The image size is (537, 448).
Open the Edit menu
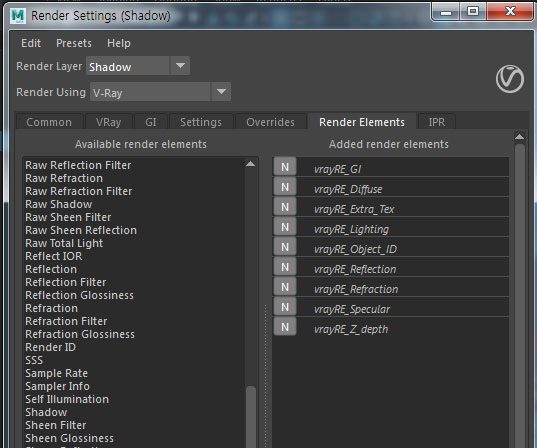click(31, 43)
